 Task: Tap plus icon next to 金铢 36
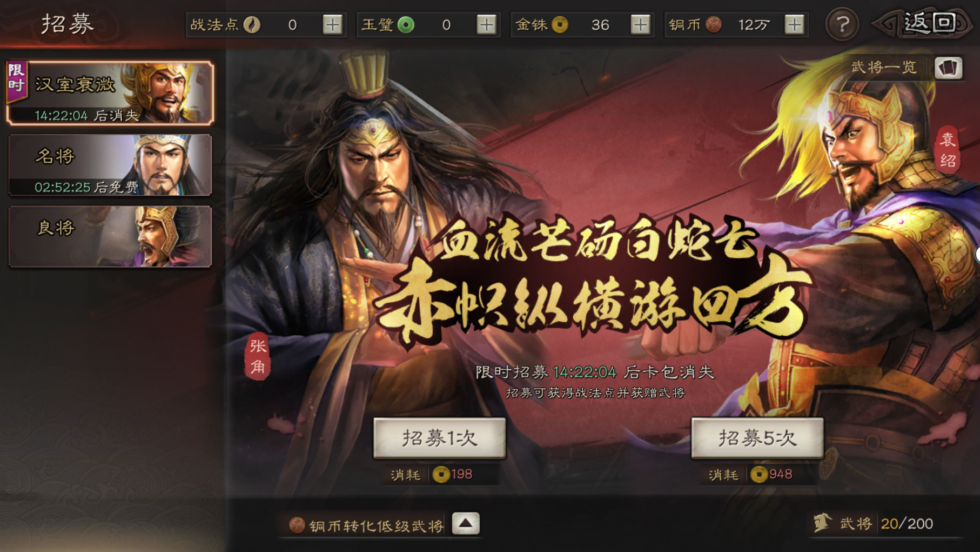pyautogui.click(x=640, y=24)
